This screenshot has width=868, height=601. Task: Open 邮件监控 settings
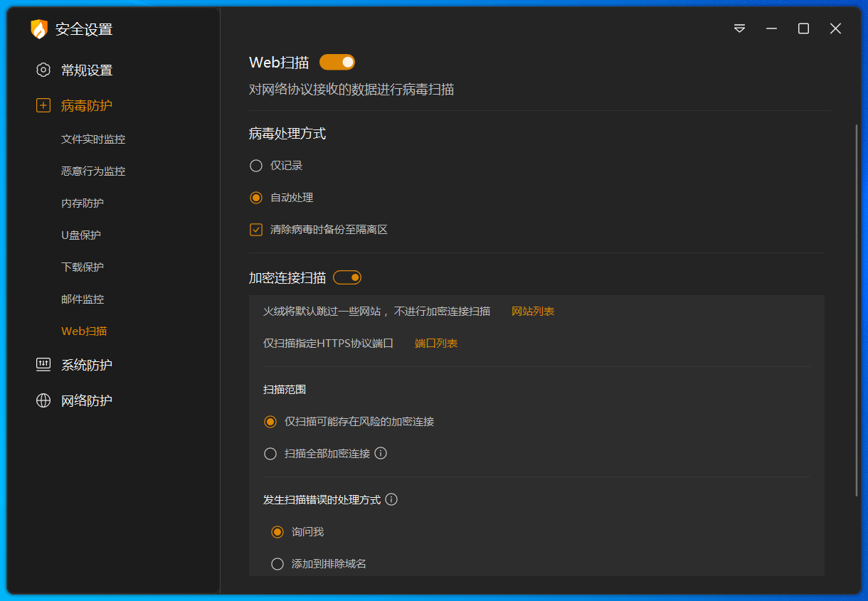click(x=84, y=299)
